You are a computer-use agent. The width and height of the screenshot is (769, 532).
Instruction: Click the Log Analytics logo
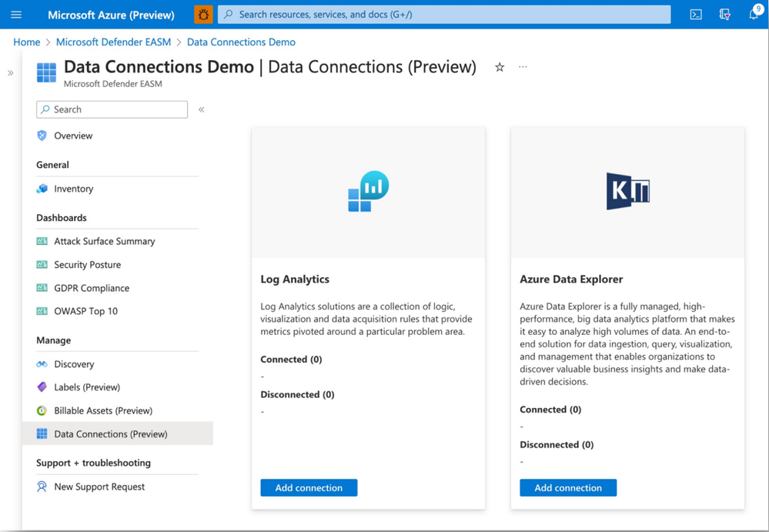pyautogui.click(x=368, y=191)
